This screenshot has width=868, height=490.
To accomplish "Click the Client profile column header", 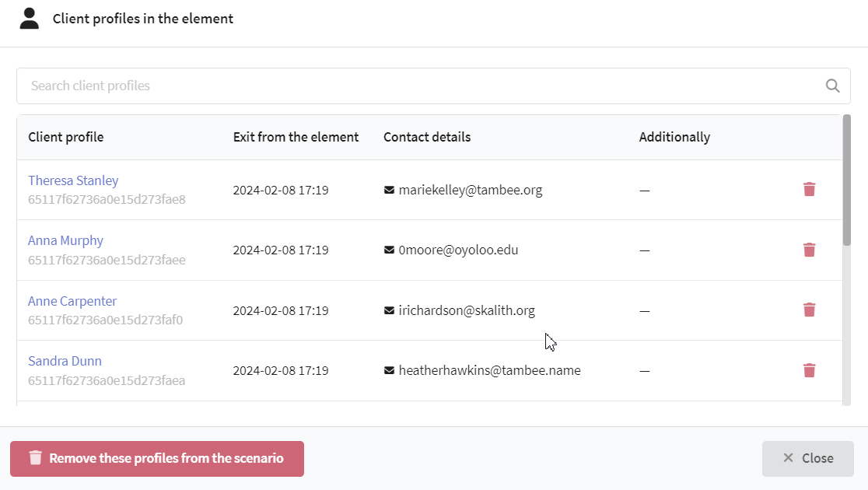I will [x=66, y=138].
